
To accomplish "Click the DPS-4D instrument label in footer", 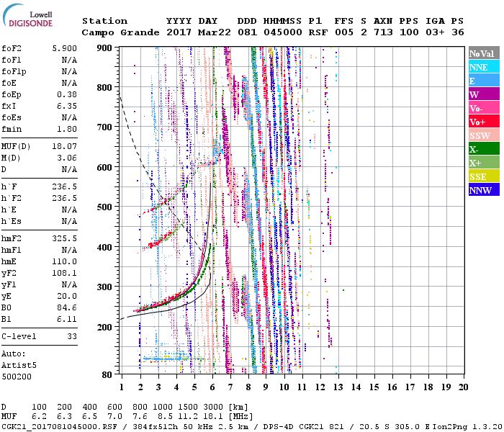I will tap(278, 427).
